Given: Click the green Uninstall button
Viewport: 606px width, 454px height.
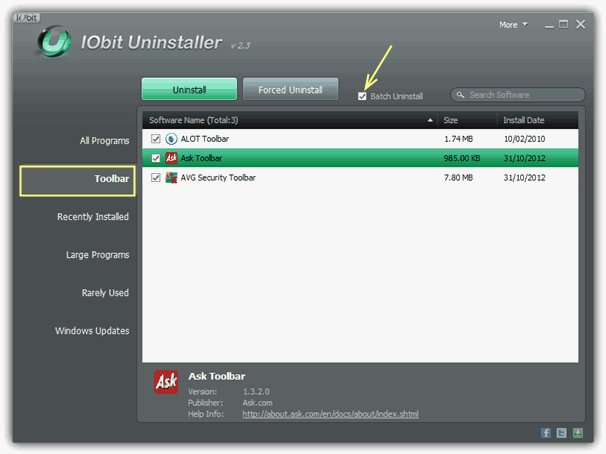Looking at the screenshot, I should pyautogui.click(x=189, y=89).
